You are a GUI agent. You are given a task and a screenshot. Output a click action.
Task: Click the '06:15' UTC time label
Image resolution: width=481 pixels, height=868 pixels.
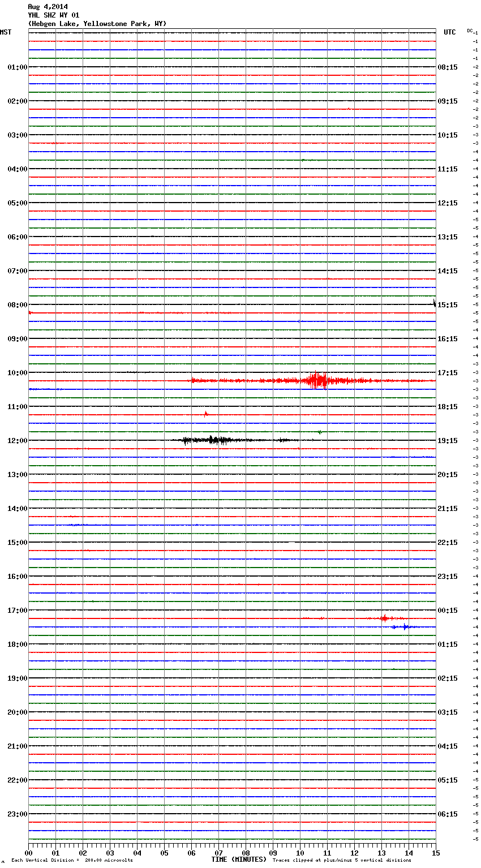pyautogui.click(x=448, y=814)
